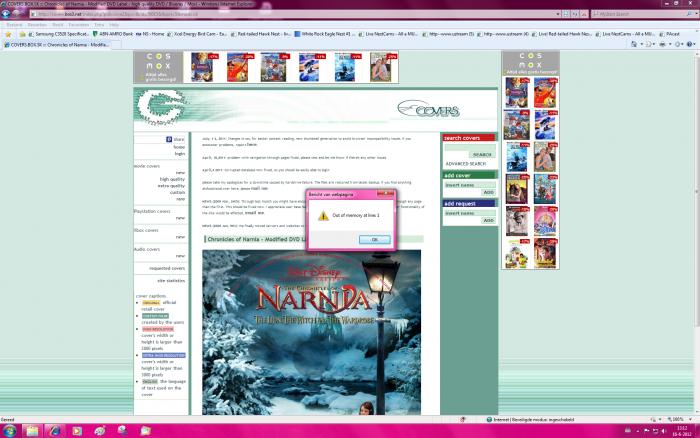Open movie covers extra quality link
Screen dimensions: 700x438
coord(171,186)
